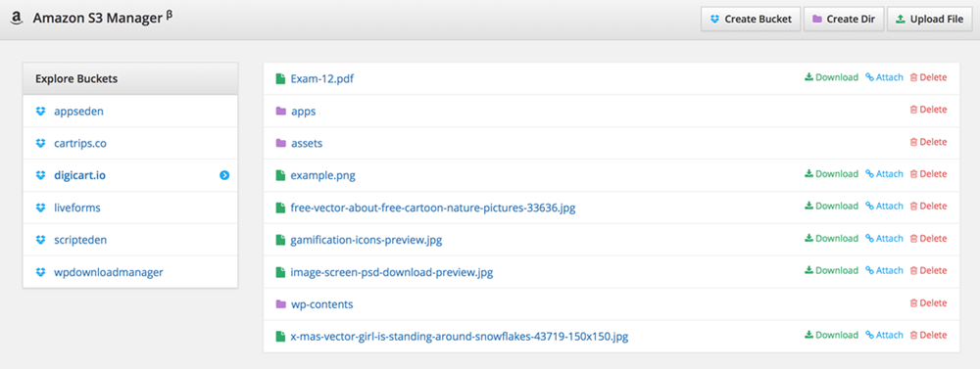Image resolution: width=980 pixels, height=369 pixels.
Task: Download the x-mas-vector-girl snowflakes jpg
Action: tap(831, 336)
